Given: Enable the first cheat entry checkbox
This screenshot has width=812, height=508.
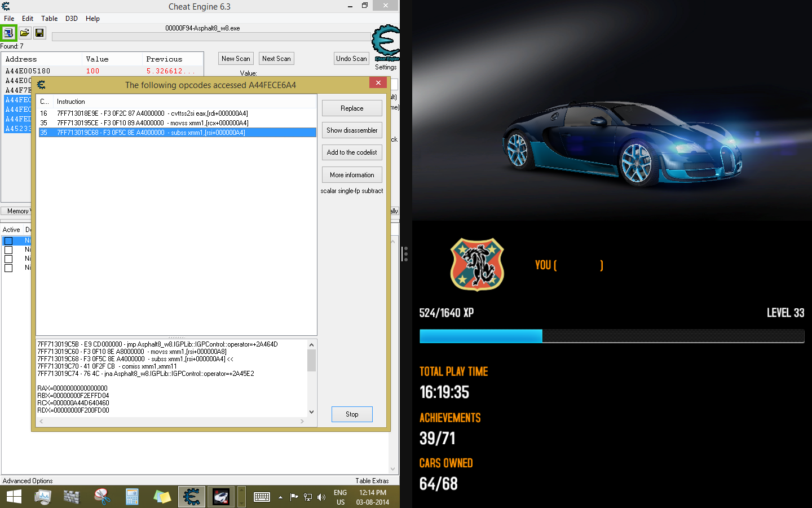Looking at the screenshot, I should [9, 240].
